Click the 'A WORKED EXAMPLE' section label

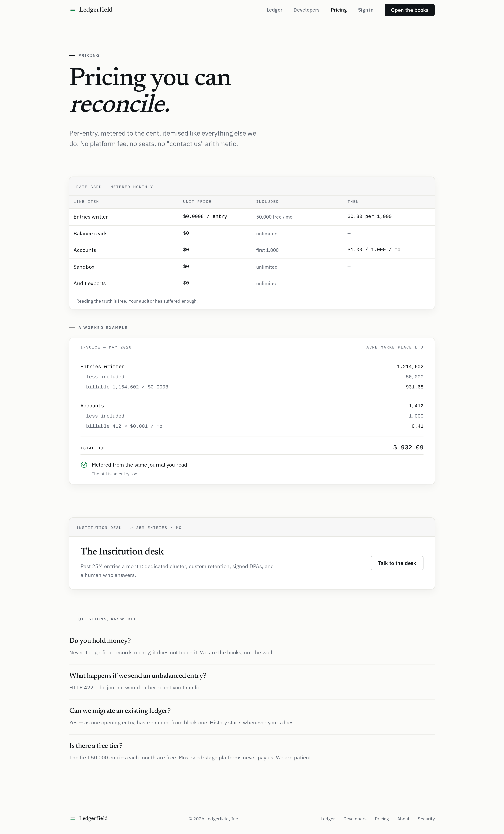(x=103, y=328)
